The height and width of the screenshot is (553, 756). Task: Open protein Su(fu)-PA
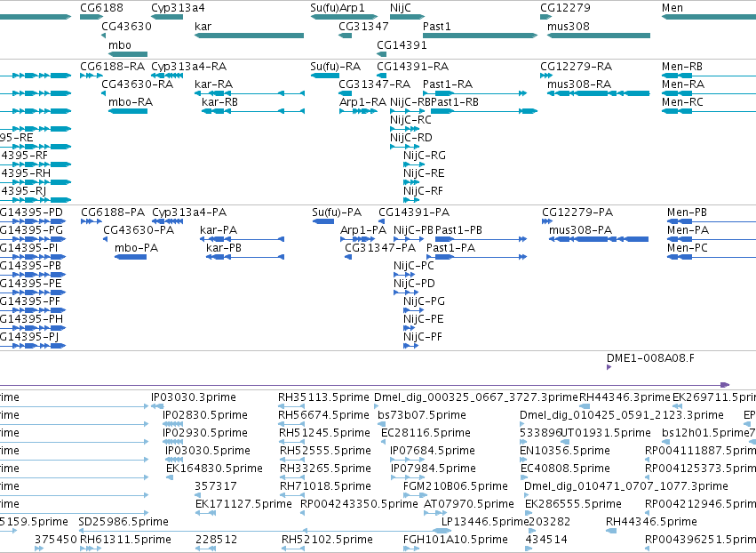click(337, 212)
